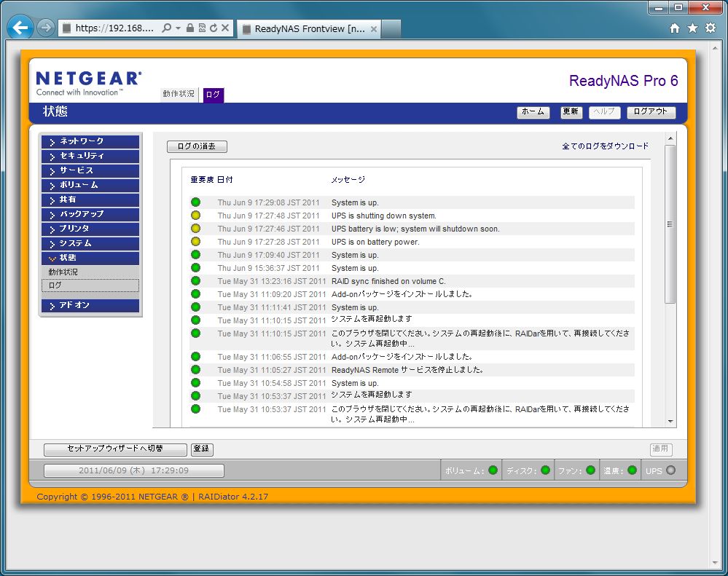Expand the ネットワーク sidebar section
Viewport: 728px width, 576px height.
[x=90, y=141]
